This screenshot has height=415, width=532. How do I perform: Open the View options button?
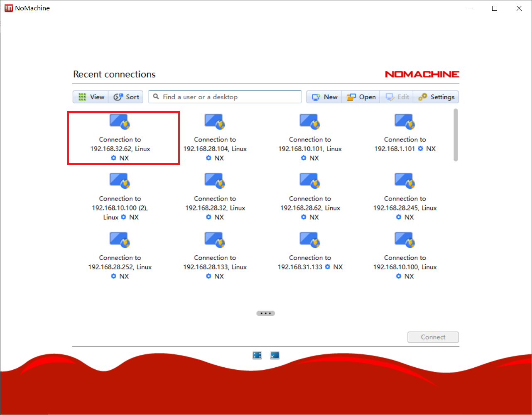pyautogui.click(x=91, y=97)
